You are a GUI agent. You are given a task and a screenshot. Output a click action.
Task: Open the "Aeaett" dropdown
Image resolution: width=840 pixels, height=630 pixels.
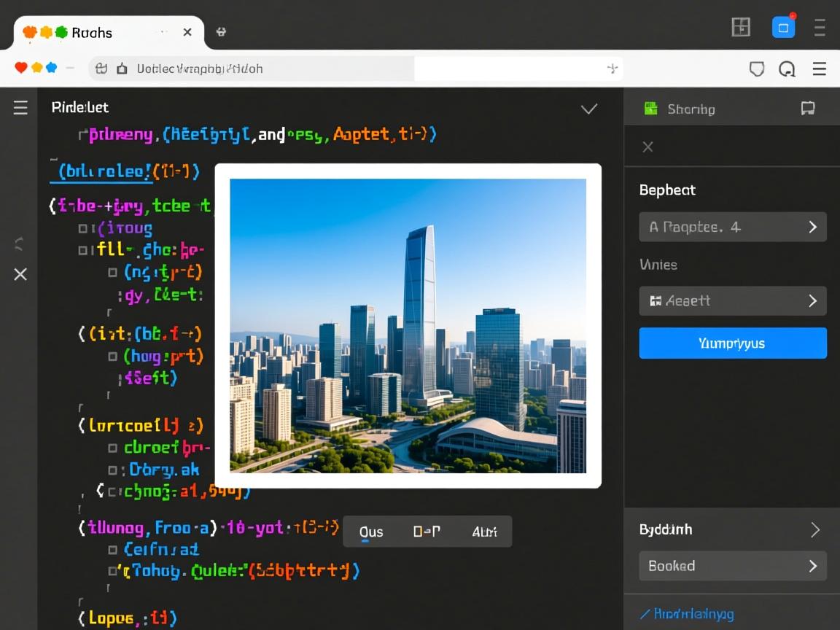pyautogui.click(x=733, y=300)
